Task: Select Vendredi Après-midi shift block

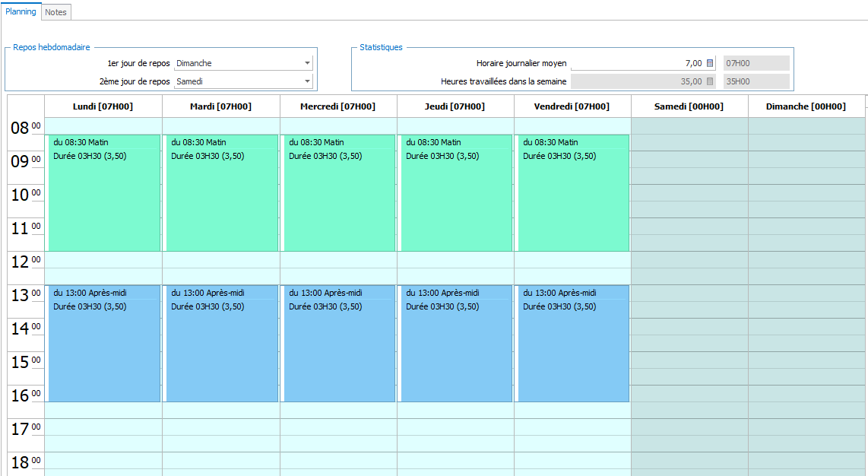Action: (572, 343)
